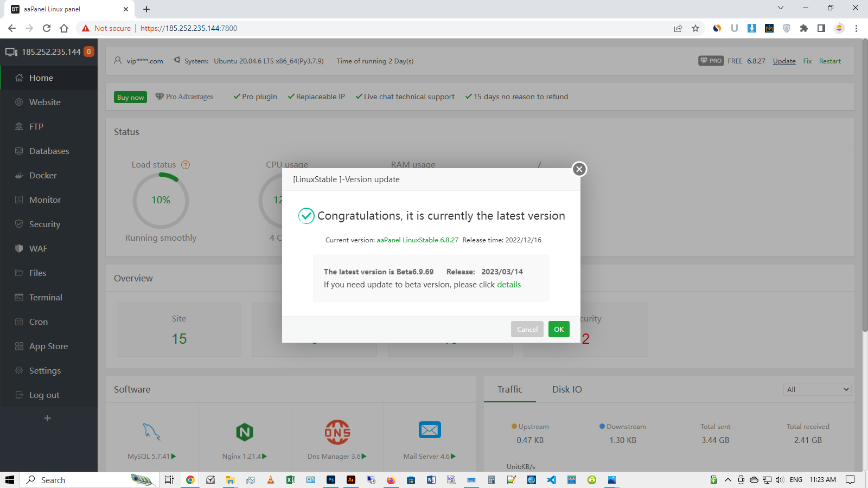Click the Load status 10% gauge
This screenshot has height=488, width=868.
[161, 200]
